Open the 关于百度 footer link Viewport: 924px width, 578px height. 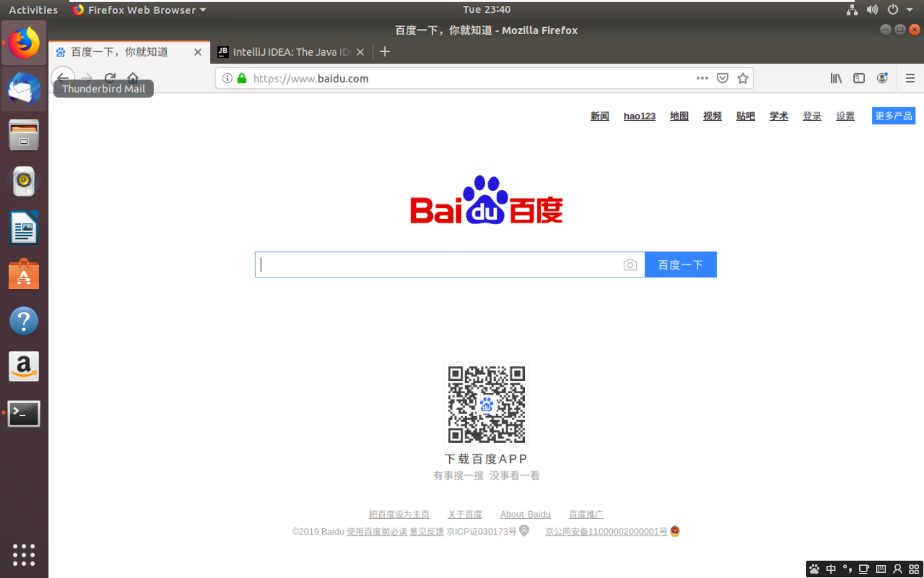[465, 514]
